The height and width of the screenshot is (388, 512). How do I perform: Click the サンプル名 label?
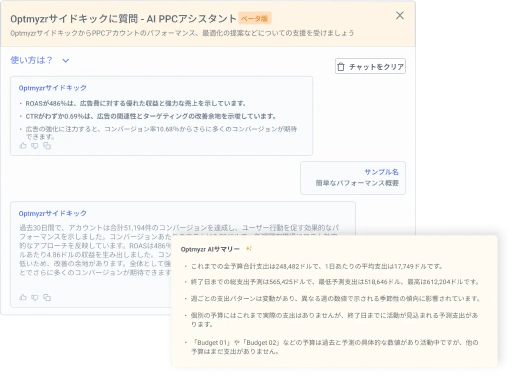point(381,172)
